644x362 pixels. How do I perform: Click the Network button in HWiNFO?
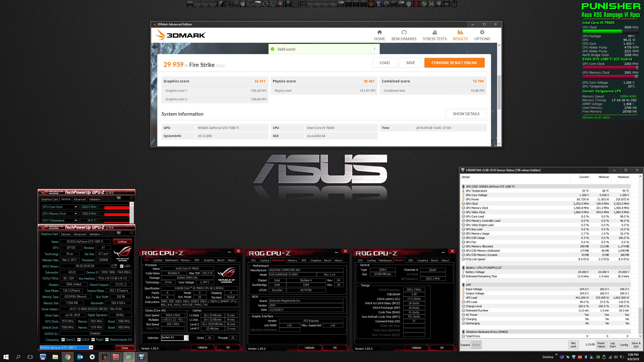[x=573, y=345]
